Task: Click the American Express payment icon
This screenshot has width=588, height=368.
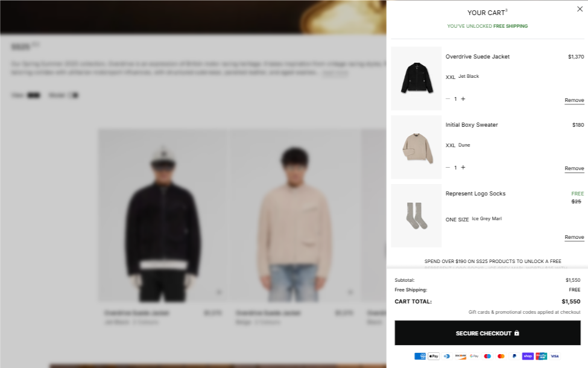Action: [420, 357]
